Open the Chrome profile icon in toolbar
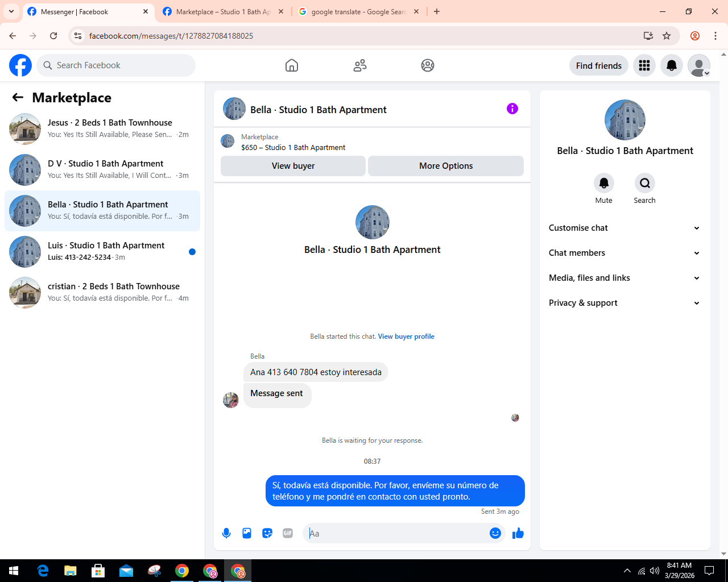 point(695,36)
